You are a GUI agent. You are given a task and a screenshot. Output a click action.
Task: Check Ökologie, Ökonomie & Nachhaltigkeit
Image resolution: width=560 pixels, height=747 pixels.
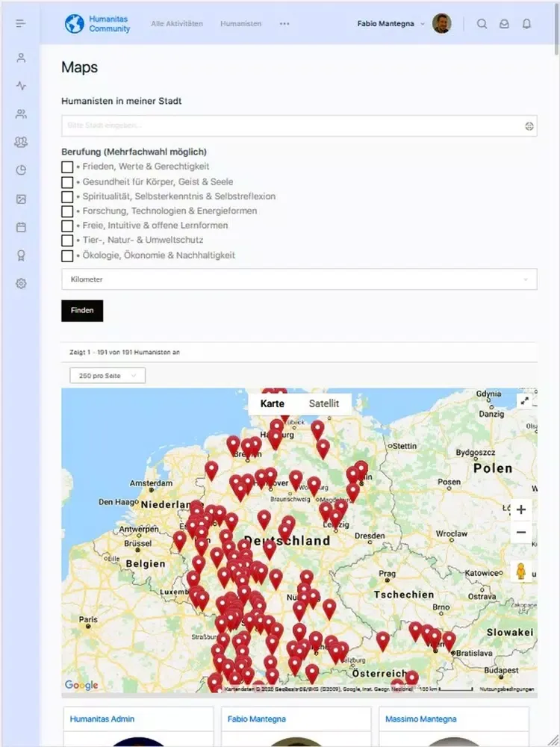[x=67, y=255]
